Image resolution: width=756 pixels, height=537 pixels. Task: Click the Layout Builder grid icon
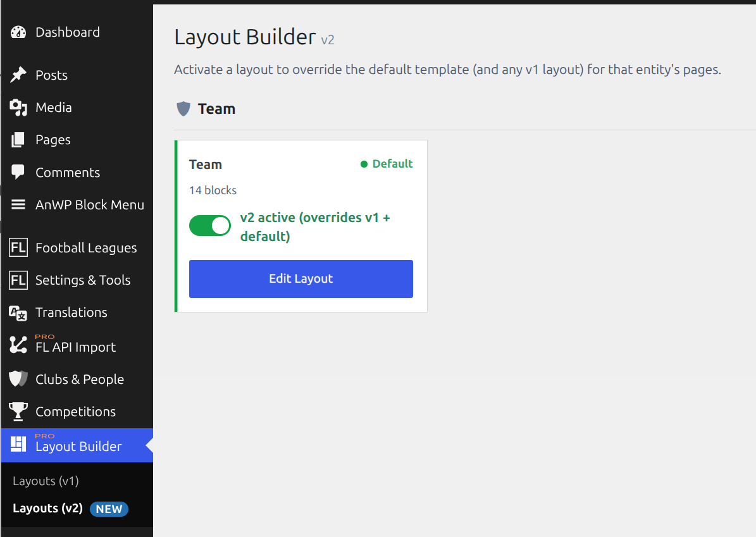pyautogui.click(x=18, y=444)
